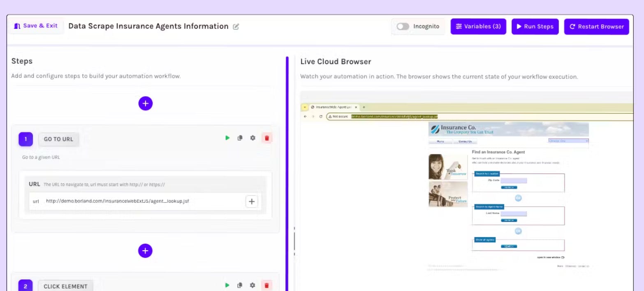644x291 pixels.
Task: Click the Last Name input field
Action: tap(514, 214)
